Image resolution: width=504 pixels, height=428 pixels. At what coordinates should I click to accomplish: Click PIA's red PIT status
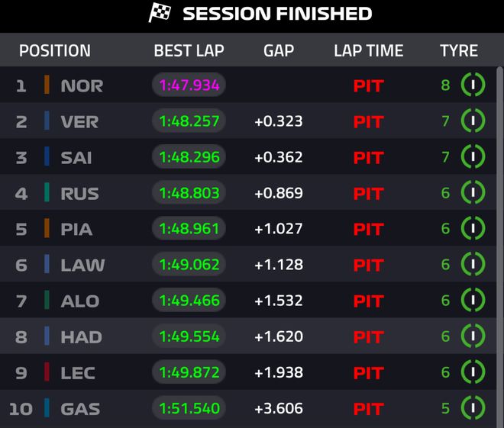[x=368, y=229]
